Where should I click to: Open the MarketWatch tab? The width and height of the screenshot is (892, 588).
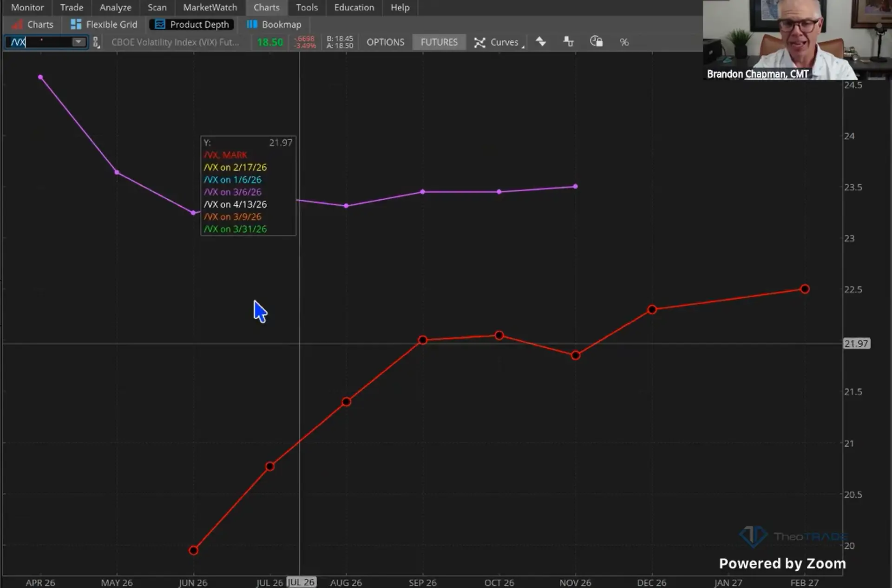click(210, 7)
